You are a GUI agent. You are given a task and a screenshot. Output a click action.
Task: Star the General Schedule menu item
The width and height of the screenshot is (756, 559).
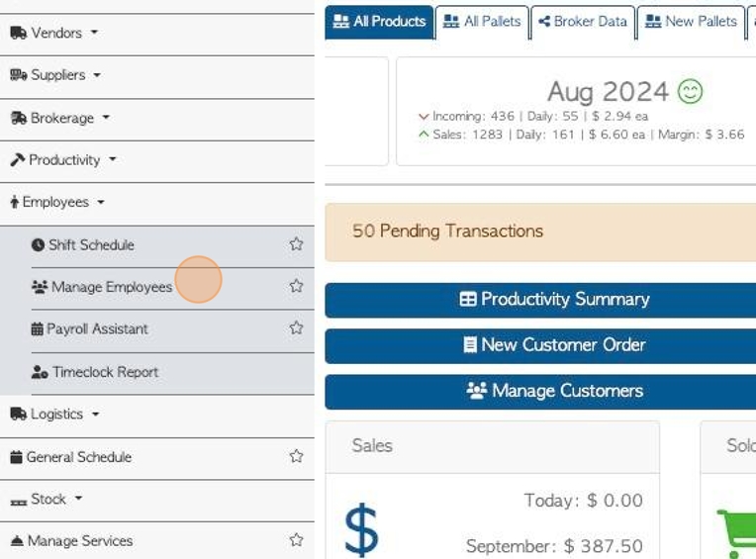pos(296,456)
